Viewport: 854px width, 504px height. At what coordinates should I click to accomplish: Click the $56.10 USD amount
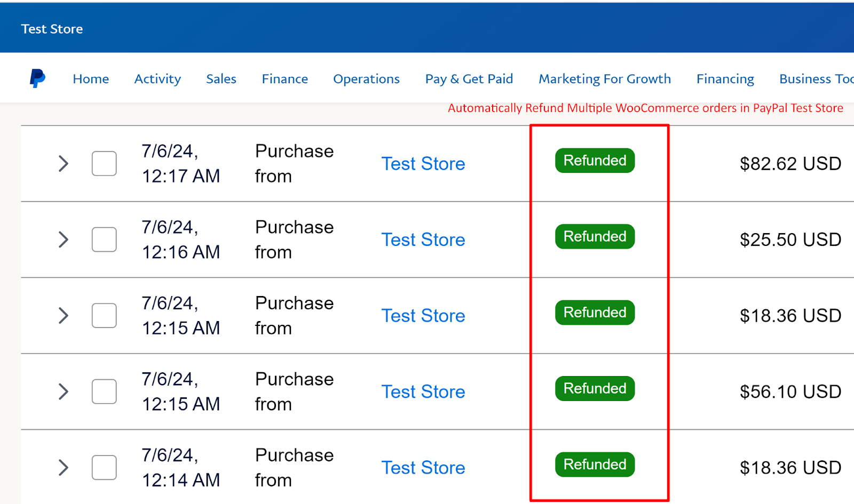790,391
